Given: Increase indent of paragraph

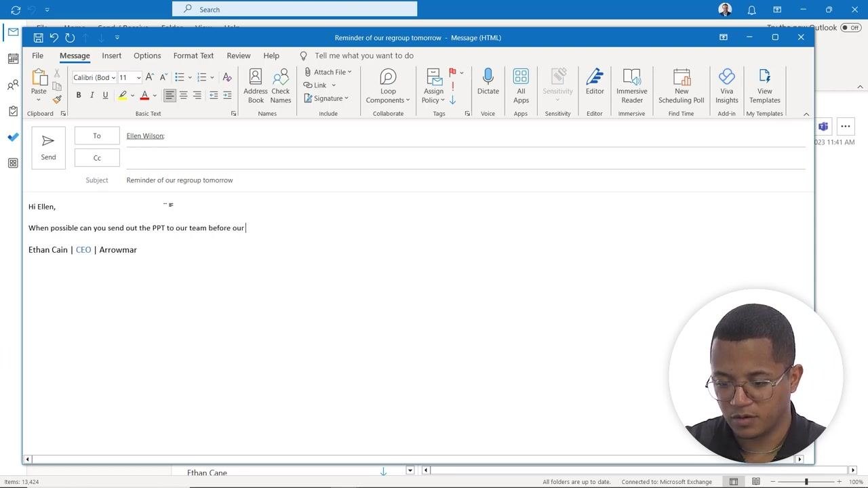Looking at the screenshot, I should [227, 96].
